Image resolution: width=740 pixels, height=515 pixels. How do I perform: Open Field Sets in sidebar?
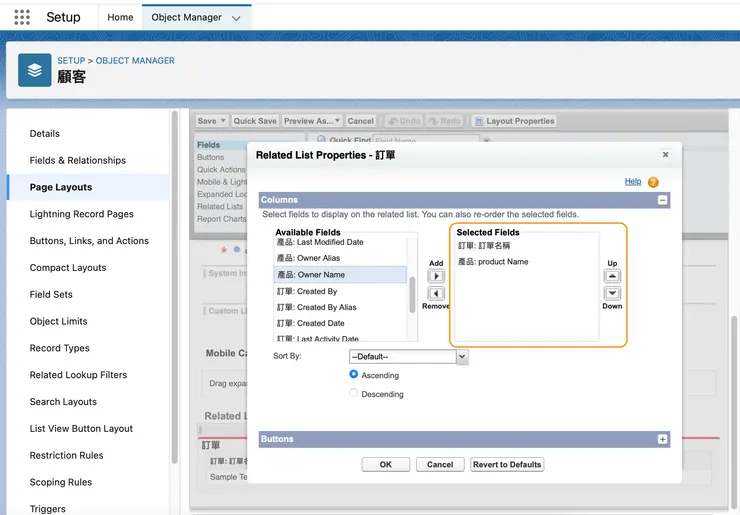(x=51, y=295)
